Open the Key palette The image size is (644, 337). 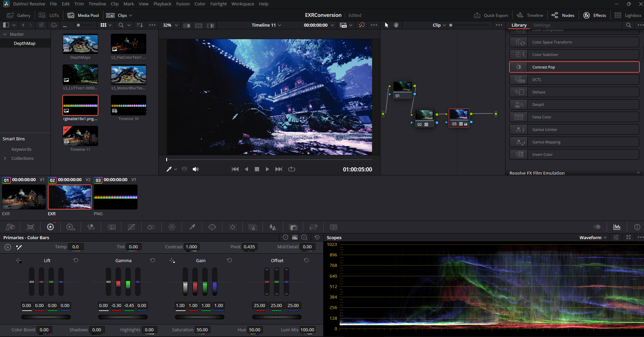(x=293, y=227)
